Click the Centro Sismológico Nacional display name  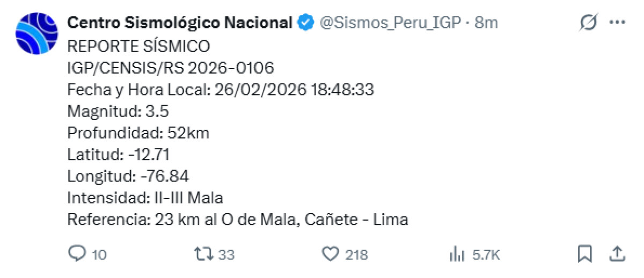pyautogui.click(x=180, y=23)
